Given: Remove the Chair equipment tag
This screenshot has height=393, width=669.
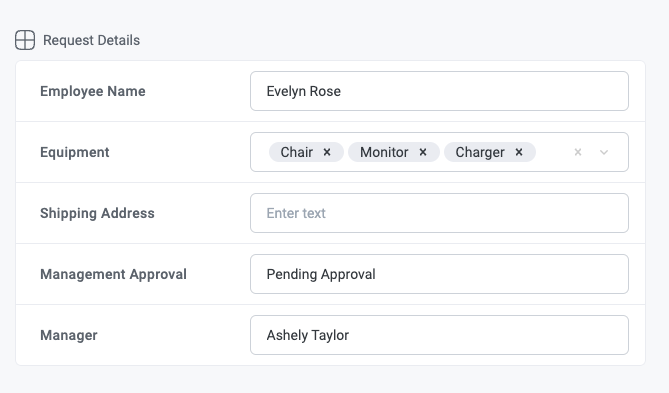Looking at the screenshot, I should coord(327,152).
